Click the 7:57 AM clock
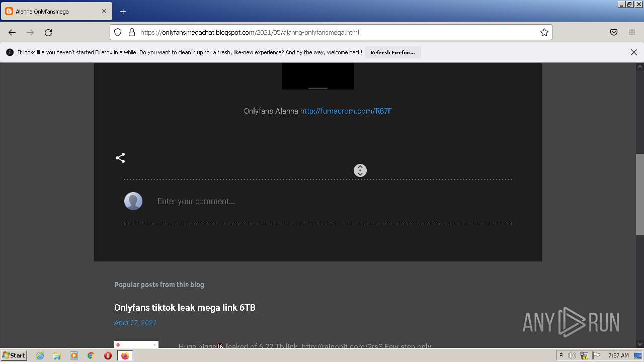The image size is (644, 362). point(618,355)
